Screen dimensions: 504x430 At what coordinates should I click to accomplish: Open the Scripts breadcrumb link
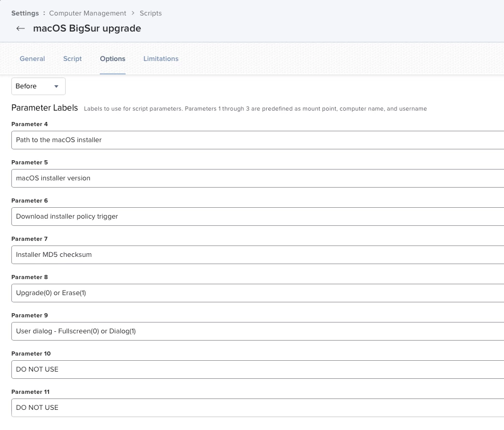click(x=150, y=13)
